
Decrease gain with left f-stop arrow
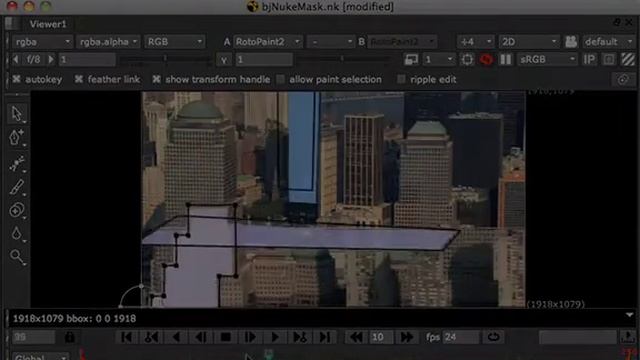click(x=16, y=60)
